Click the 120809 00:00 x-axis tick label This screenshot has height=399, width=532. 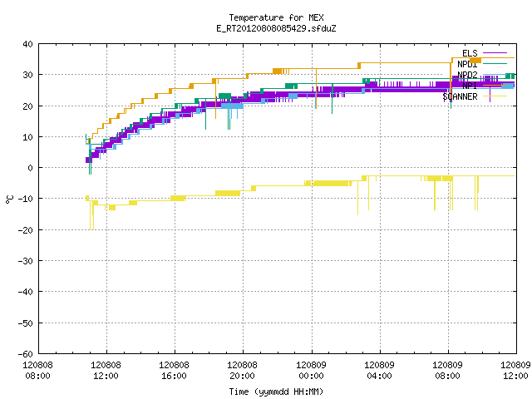click(311, 371)
